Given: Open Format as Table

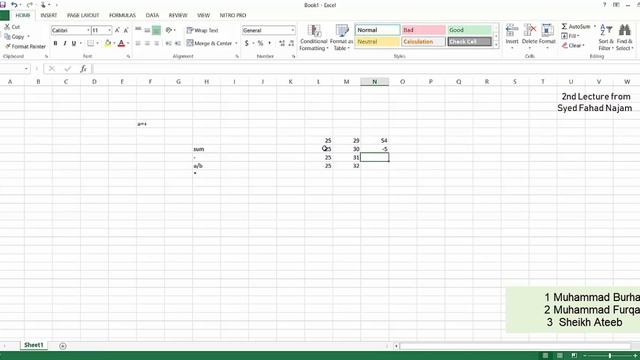Looking at the screenshot, I should 341,38.
